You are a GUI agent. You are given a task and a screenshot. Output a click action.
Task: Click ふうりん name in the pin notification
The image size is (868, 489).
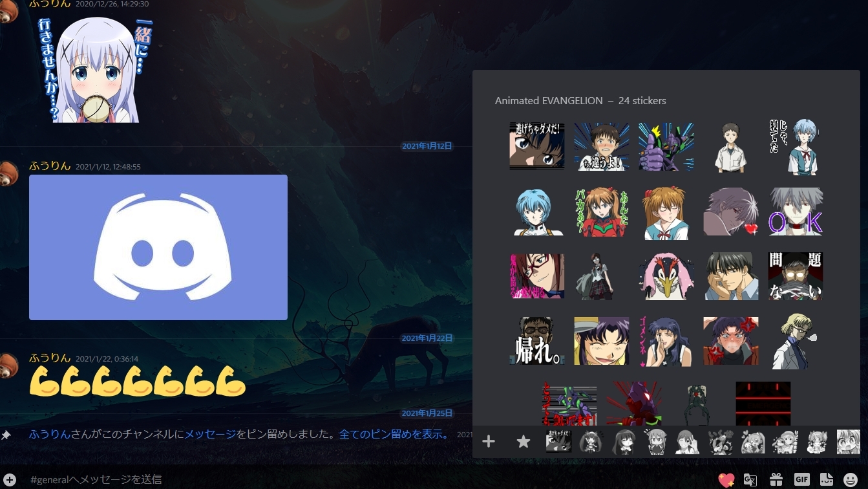tap(50, 435)
